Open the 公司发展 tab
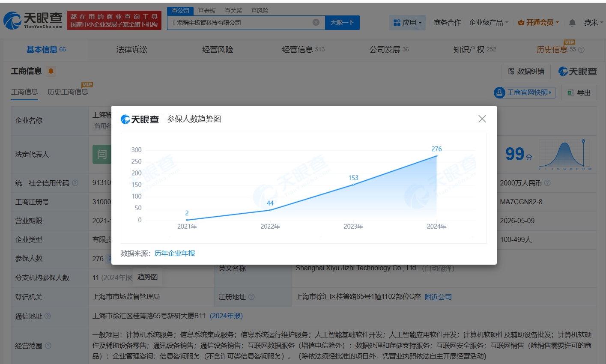This screenshot has width=606, height=364. tap(389, 50)
